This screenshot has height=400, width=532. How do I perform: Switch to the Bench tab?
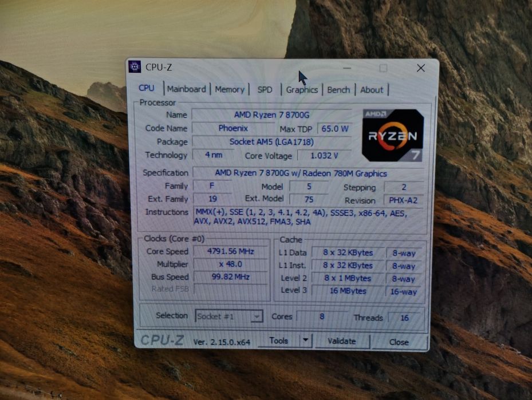[338, 90]
